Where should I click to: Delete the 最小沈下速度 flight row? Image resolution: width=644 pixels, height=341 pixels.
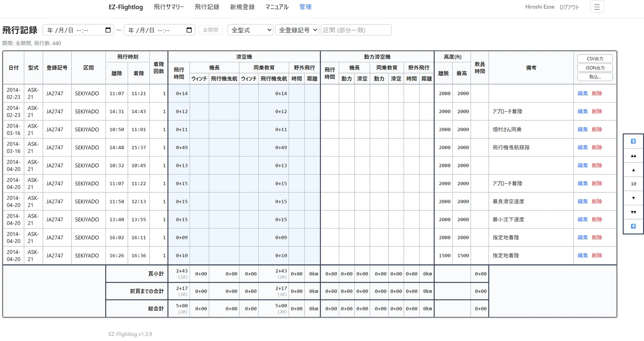pos(597,219)
